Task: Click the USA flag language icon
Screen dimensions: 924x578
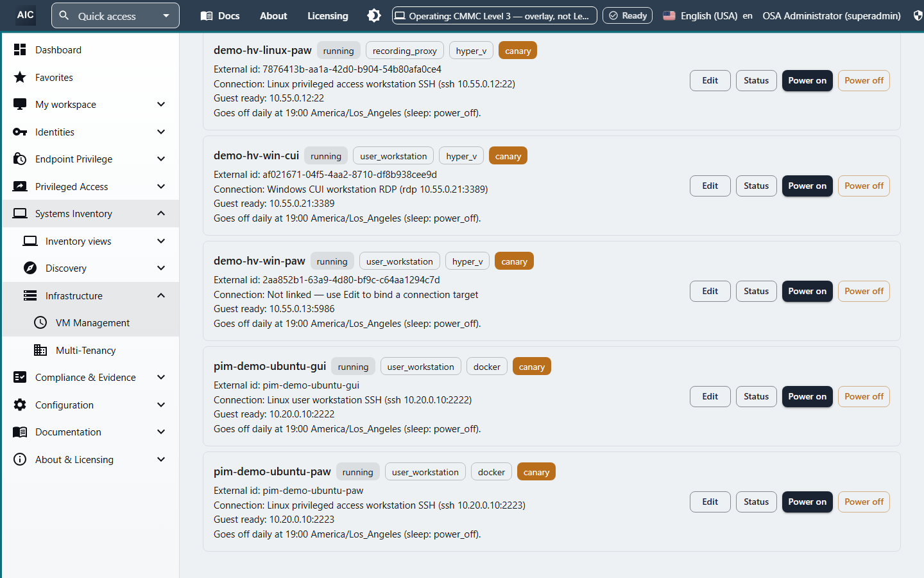Action: pos(669,15)
